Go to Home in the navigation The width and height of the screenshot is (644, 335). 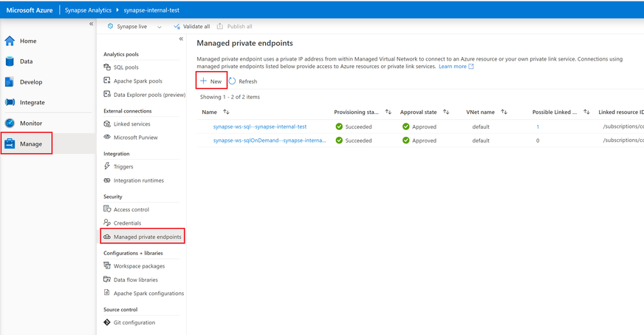tap(28, 41)
